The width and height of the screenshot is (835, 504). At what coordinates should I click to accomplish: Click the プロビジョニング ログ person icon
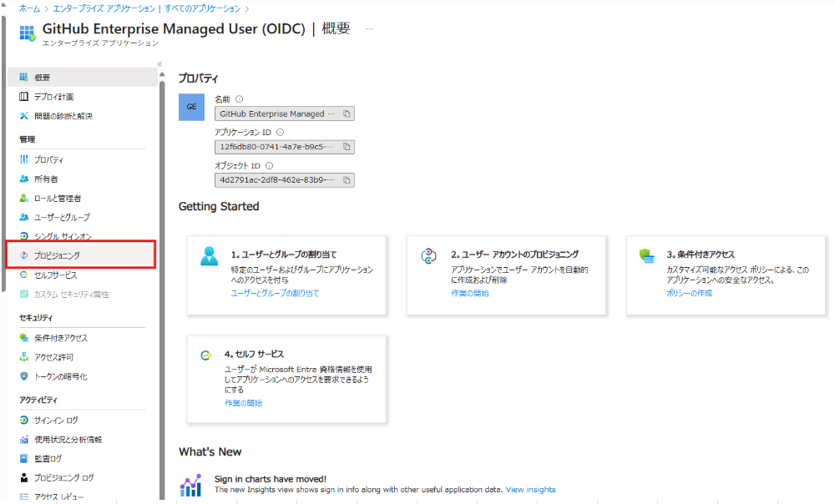point(24,477)
